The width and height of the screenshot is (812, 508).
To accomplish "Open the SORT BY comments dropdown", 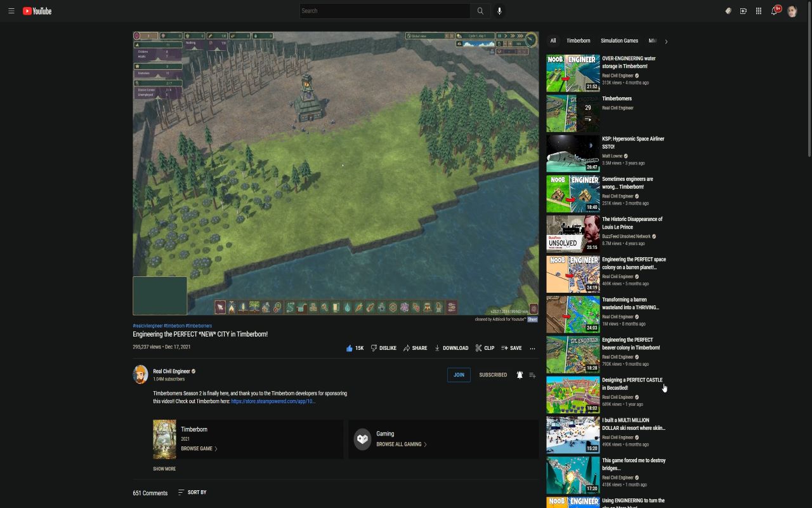I will point(192,492).
